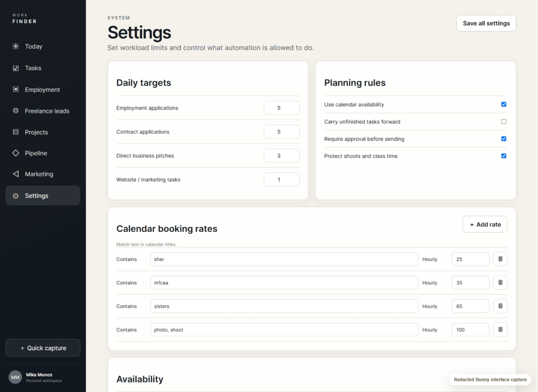Open Quick capture

click(x=43, y=348)
